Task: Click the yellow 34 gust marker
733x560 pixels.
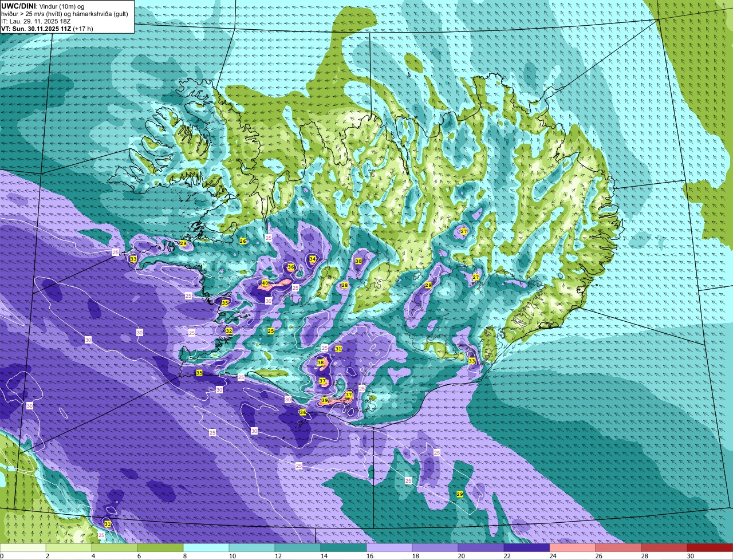Action: (x=312, y=259)
